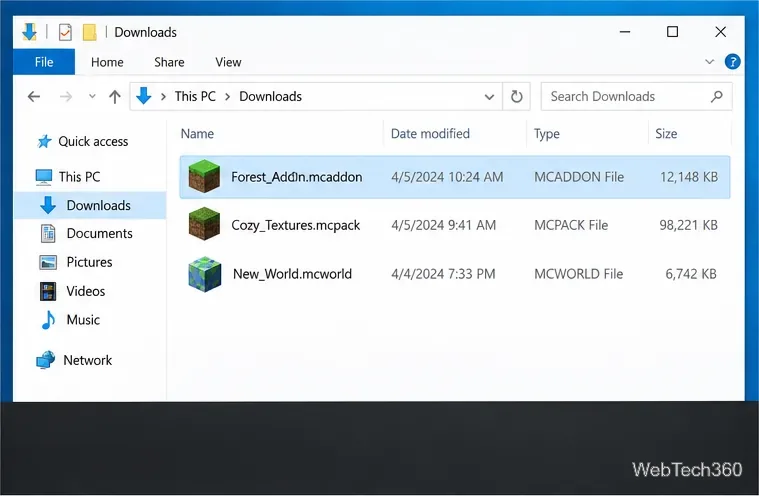Click the This PC monitor icon
Viewport: 759px width, 496px height.
tap(44, 177)
